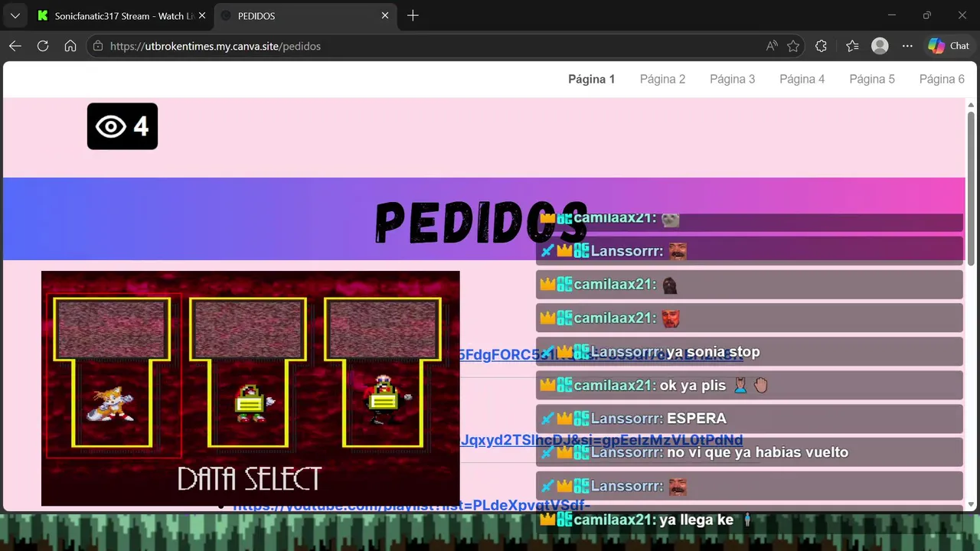Image resolution: width=980 pixels, height=551 pixels.
Task: Open Página 4 in site navigation
Action: click(x=802, y=79)
